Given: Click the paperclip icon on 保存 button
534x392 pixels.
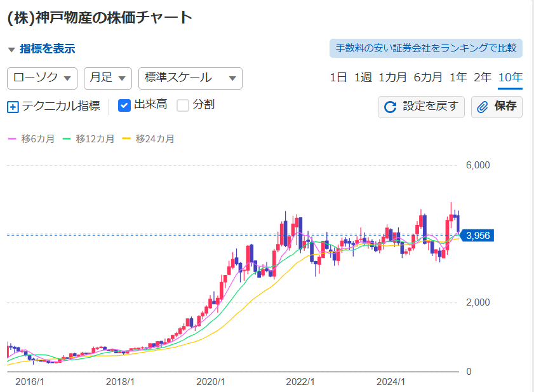Looking at the screenshot, I should 483,107.
